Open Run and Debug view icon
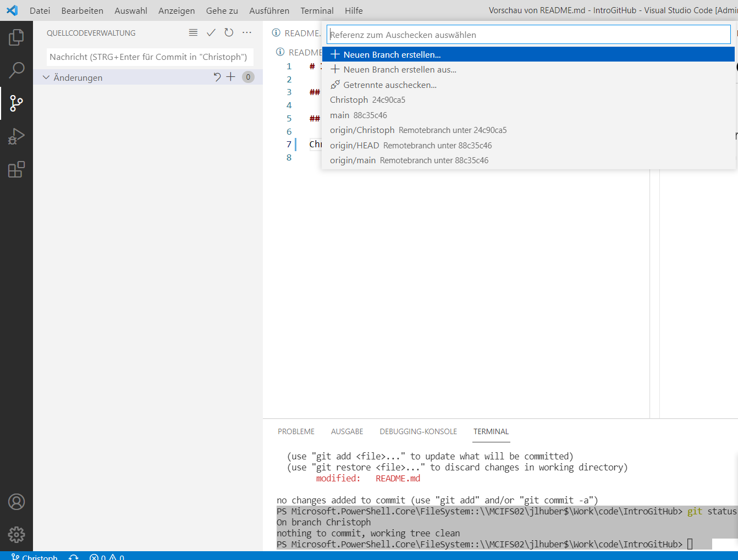 [x=16, y=136]
